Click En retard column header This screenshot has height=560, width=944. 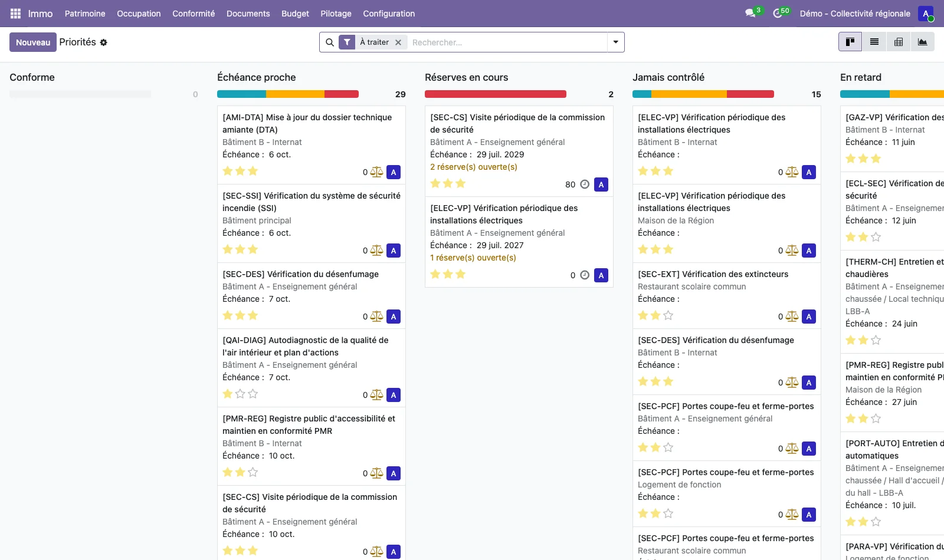(861, 77)
